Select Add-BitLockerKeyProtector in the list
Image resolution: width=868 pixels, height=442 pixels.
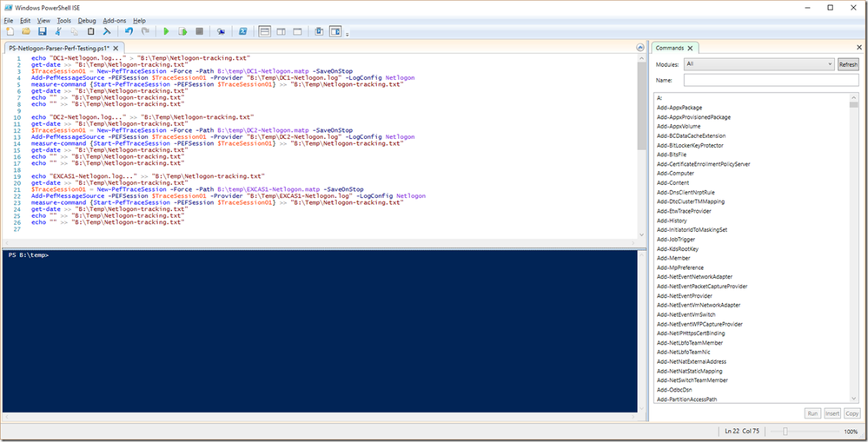click(x=690, y=146)
